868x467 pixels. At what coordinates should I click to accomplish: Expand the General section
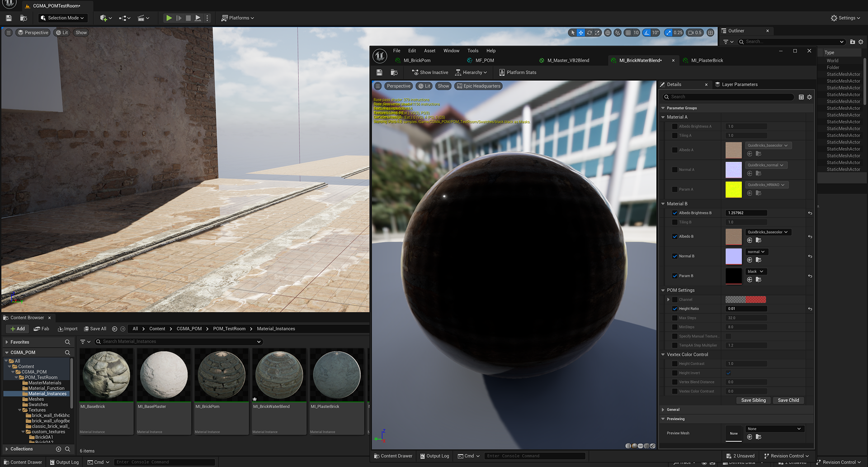[663, 410]
